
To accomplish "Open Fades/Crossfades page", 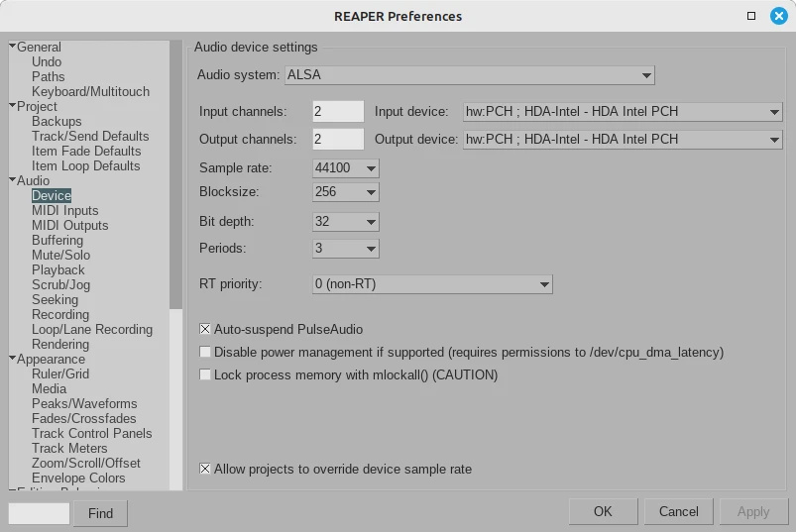I will pyautogui.click(x=83, y=418).
